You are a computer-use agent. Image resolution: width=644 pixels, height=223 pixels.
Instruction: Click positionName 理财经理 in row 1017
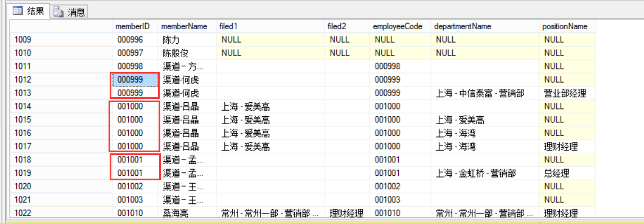567,146
